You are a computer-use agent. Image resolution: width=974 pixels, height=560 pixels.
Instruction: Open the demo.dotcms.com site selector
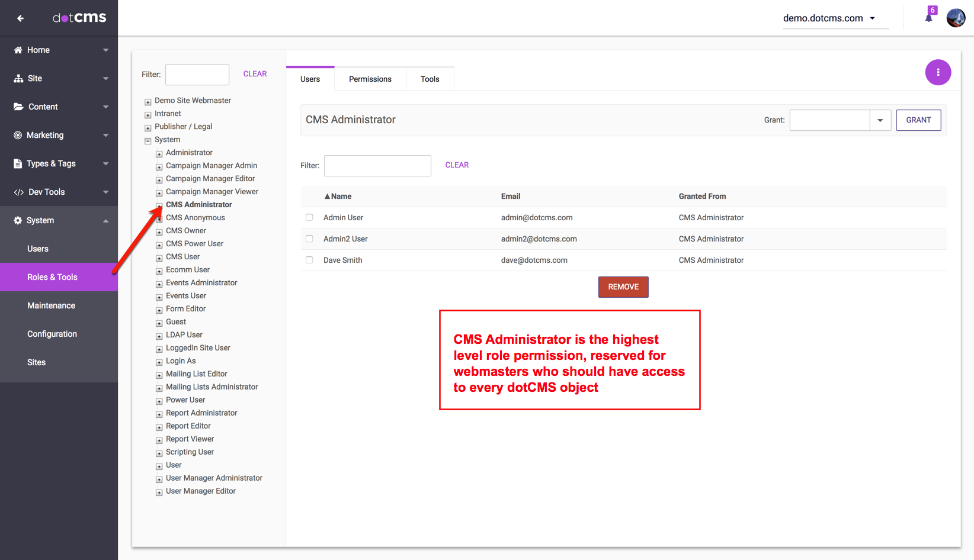pos(829,18)
